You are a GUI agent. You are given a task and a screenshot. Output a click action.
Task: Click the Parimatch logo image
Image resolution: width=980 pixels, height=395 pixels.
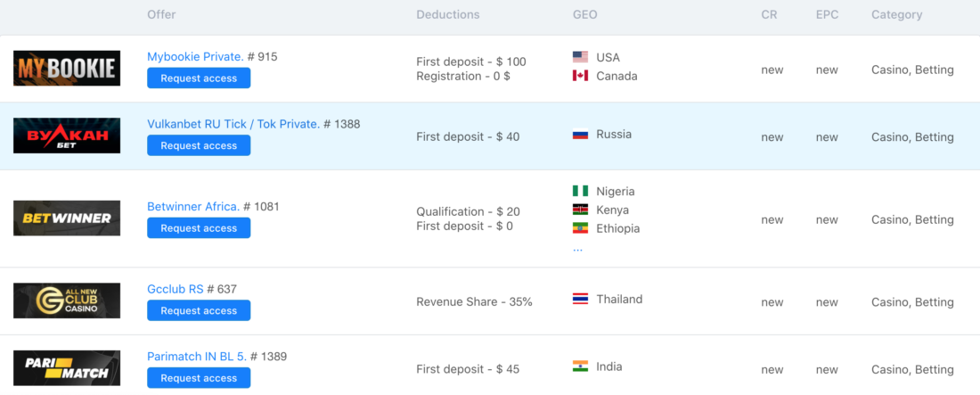(67, 368)
